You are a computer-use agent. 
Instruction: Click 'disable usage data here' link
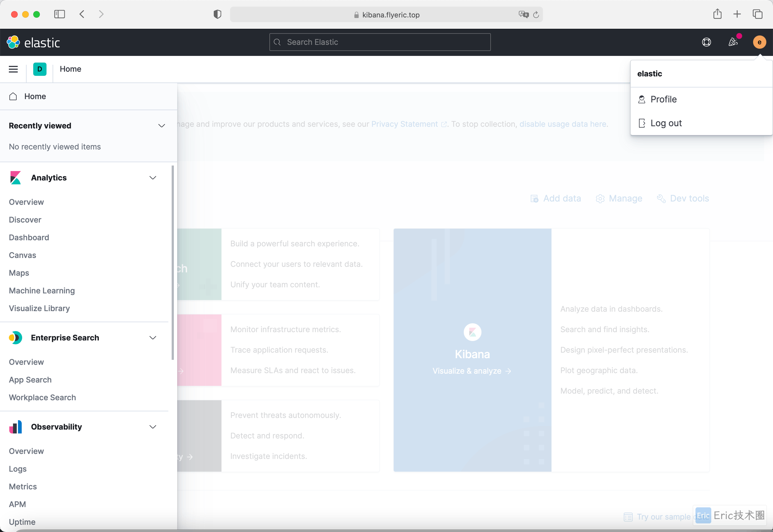[563, 124]
